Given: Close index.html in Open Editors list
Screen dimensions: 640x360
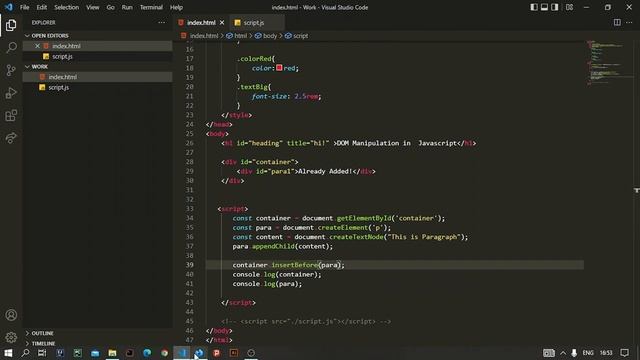Looking at the screenshot, I should click(x=38, y=46).
